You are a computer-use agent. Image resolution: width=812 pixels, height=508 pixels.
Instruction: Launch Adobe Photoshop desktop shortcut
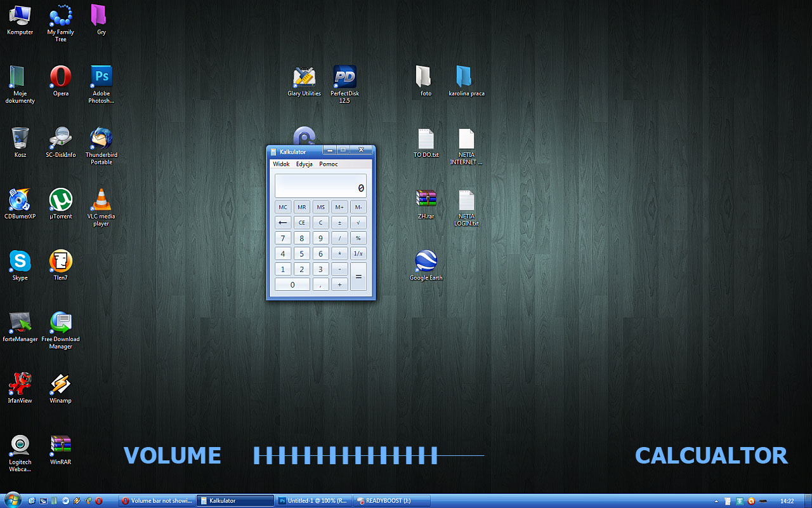click(101, 84)
